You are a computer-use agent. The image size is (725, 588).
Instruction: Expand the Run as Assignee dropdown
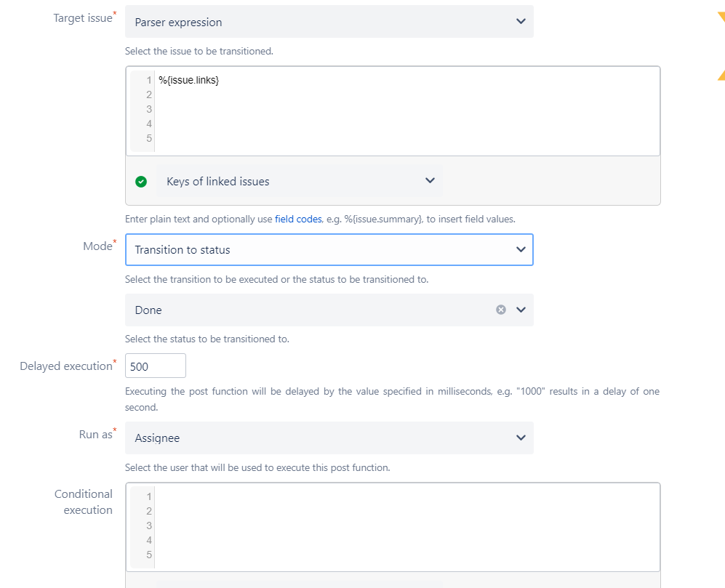pyautogui.click(x=329, y=438)
